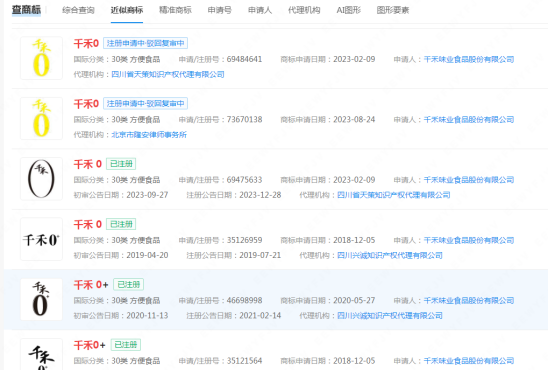Viewport: 549px width, 370px height.
Task: Open 千禾0+ title of registration 35121564
Action: 89,345
